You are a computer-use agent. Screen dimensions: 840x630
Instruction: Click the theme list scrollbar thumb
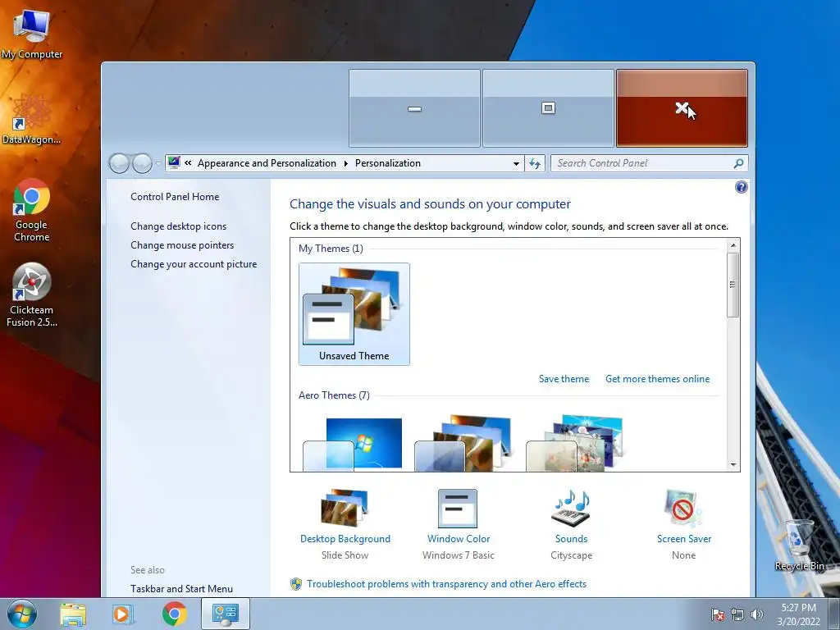[733, 285]
